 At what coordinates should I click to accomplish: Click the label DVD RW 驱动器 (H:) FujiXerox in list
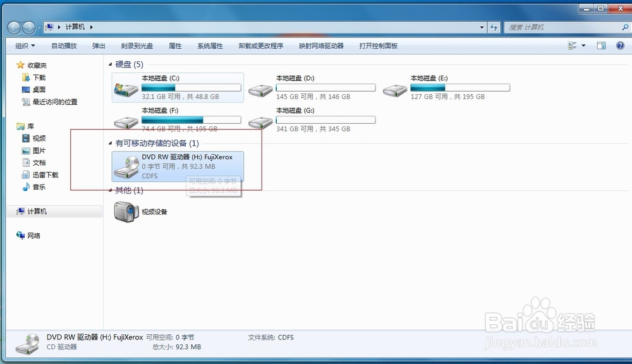click(x=187, y=157)
